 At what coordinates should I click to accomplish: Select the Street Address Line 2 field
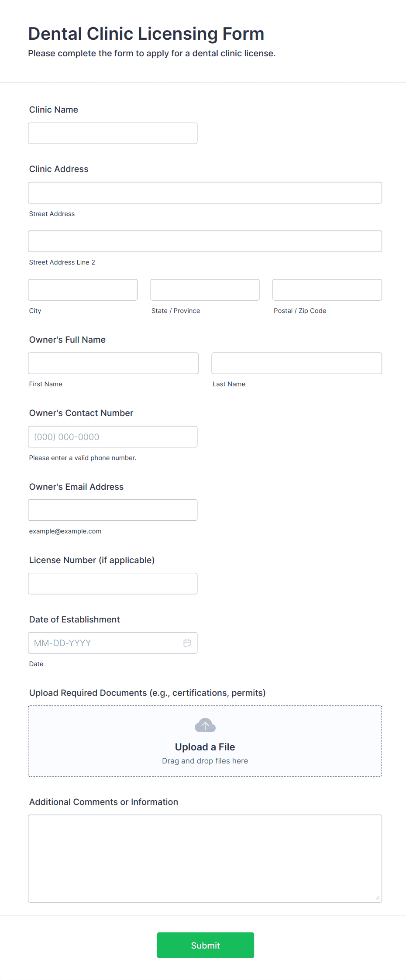click(205, 241)
